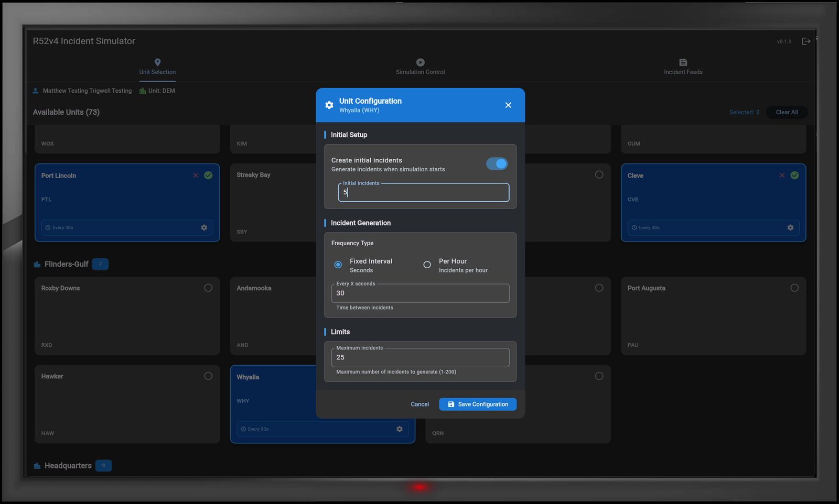Screen dimensions: 839x504
Task: Select the Per Hour frequency option
Action: (427, 265)
